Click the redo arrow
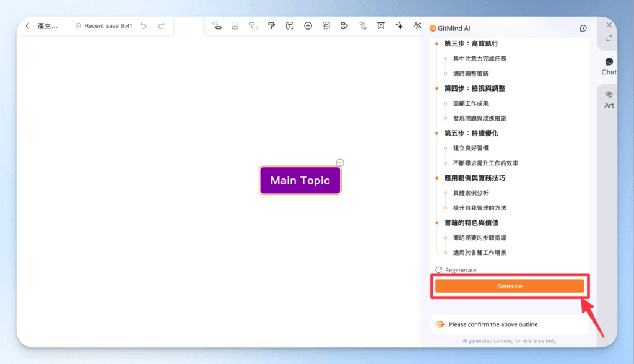This screenshot has width=634, height=364. [x=162, y=25]
